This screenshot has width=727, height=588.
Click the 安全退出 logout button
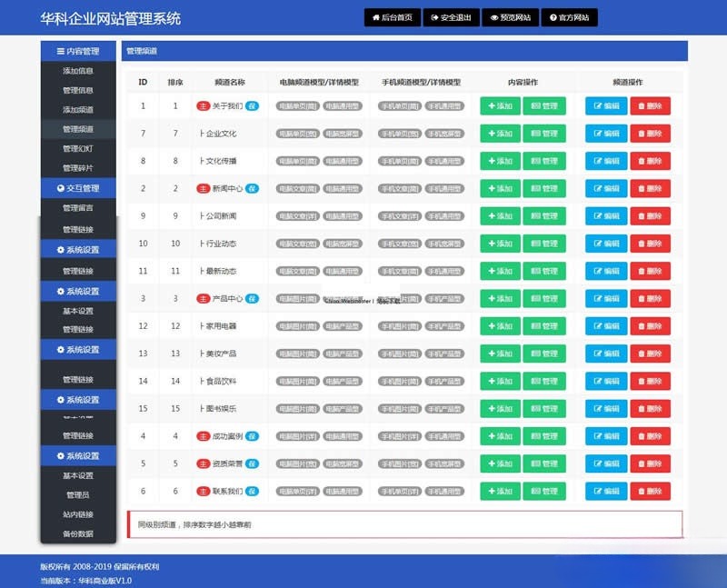pyautogui.click(x=452, y=17)
